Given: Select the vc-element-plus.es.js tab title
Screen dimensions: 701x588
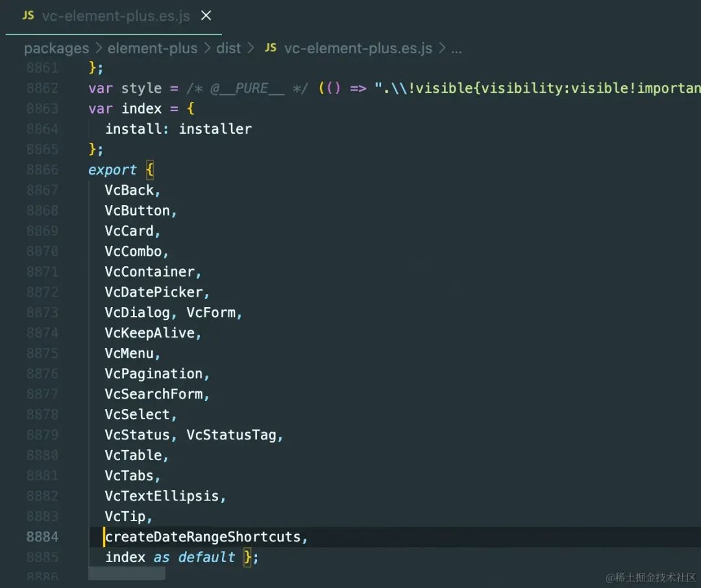Looking at the screenshot, I should click(116, 16).
